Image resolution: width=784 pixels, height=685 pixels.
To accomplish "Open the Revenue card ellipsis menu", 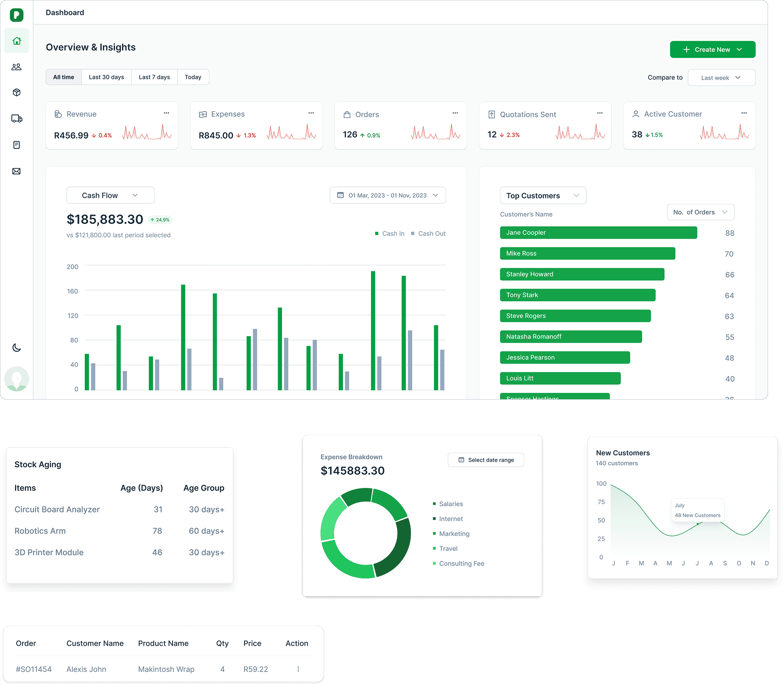I will tap(167, 113).
